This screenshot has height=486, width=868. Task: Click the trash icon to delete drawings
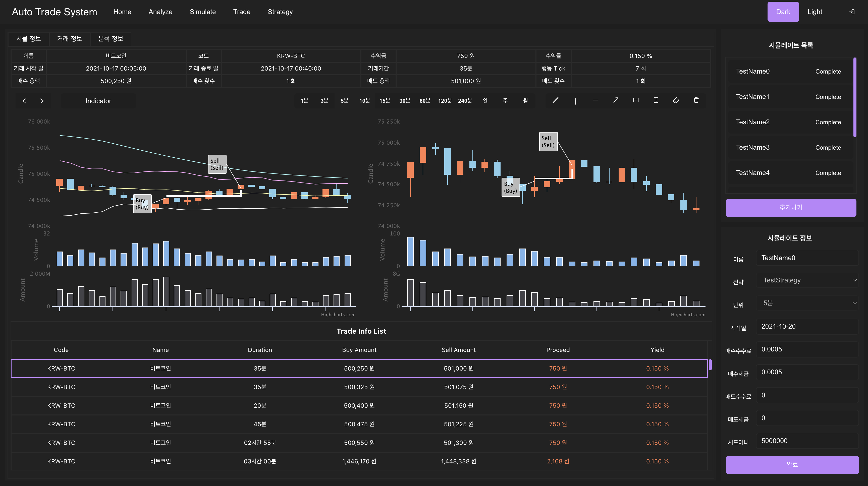point(696,100)
